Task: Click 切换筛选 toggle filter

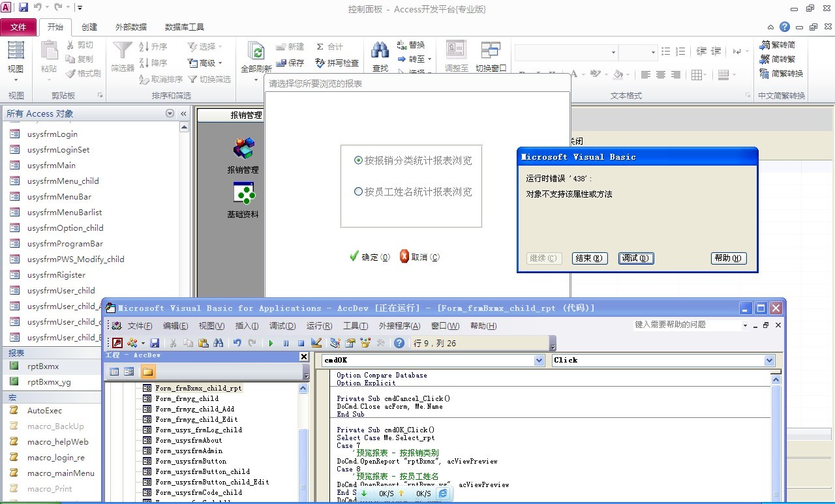Action: (x=209, y=79)
